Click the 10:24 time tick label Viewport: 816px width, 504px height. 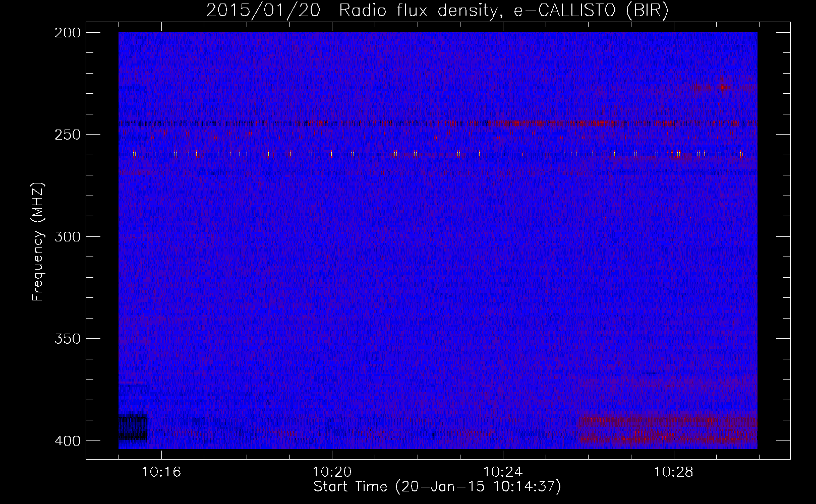[x=503, y=472]
